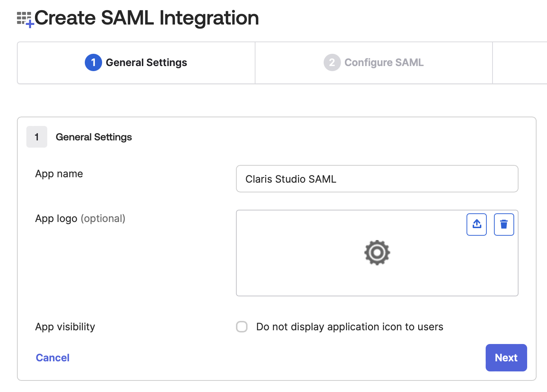Click the Next button

pyautogui.click(x=506, y=358)
